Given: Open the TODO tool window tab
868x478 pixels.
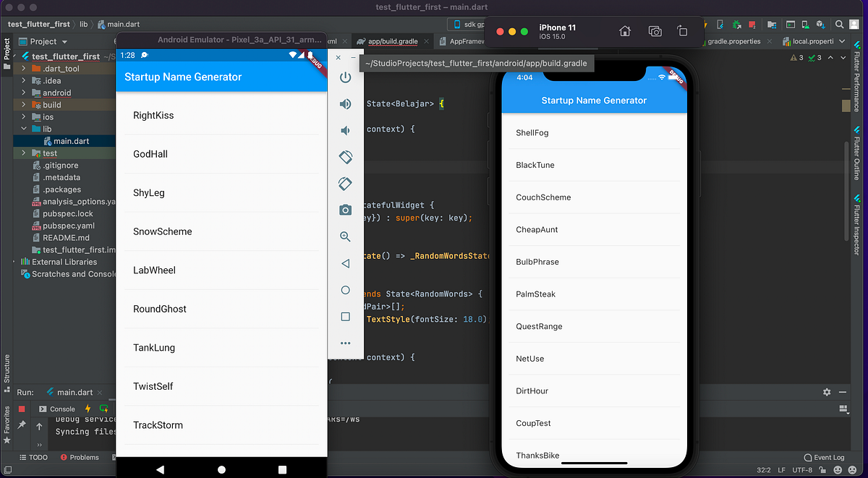Looking at the screenshot, I should tap(33, 457).
